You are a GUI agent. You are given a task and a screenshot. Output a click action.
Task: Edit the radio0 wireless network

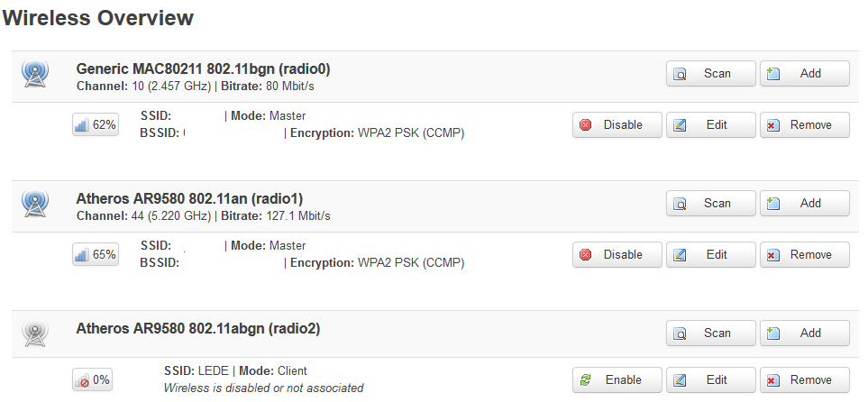(710, 125)
